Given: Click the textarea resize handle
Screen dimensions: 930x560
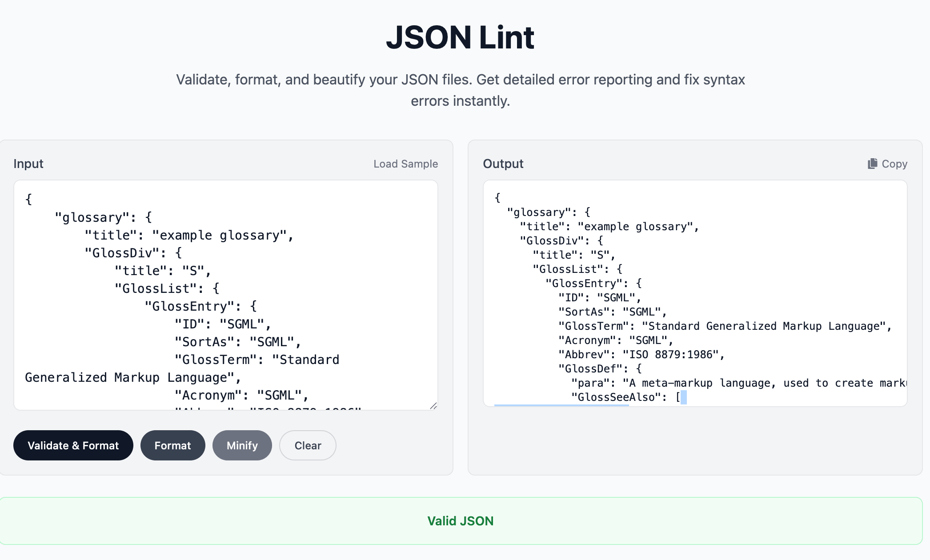Looking at the screenshot, I should 433,405.
